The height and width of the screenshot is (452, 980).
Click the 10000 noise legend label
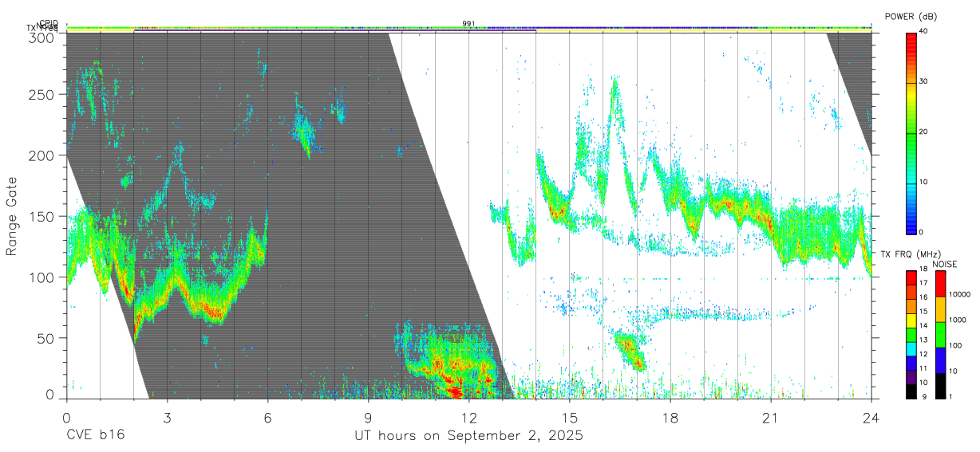962,295
